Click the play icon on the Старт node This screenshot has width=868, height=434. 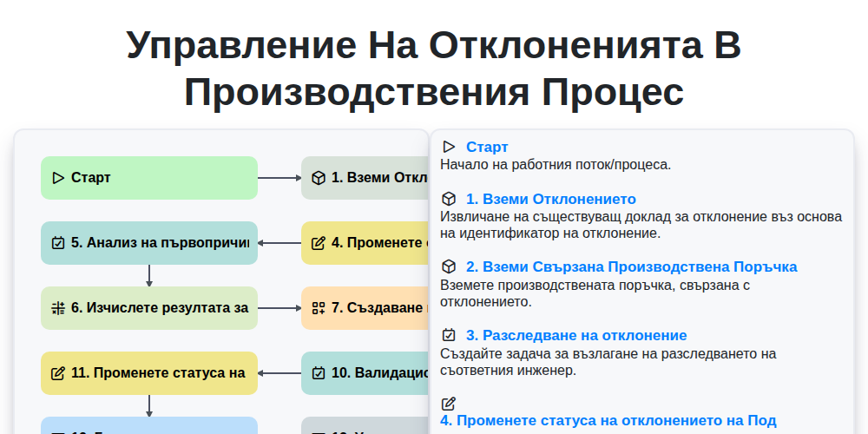58,178
